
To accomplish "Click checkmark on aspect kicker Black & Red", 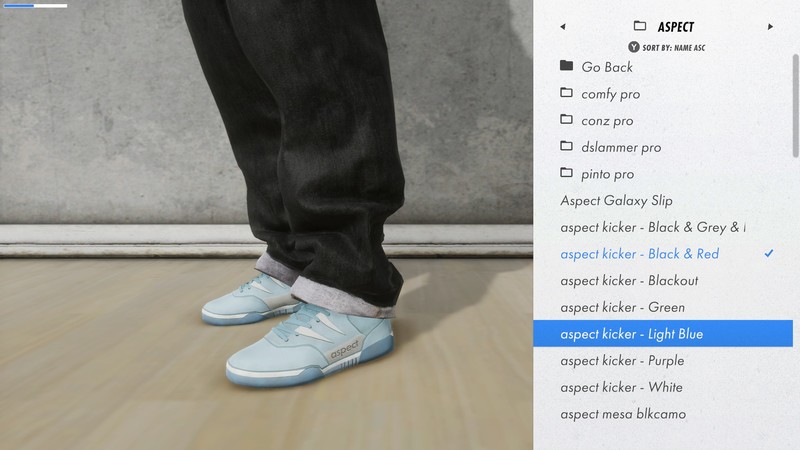I will pos(769,254).
